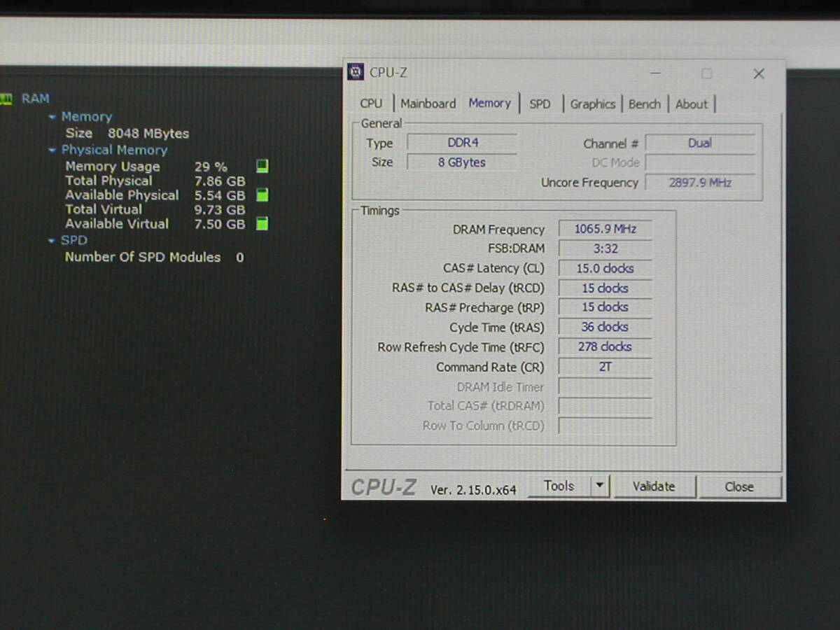Open the Bench tab

click(x=644, y=104)
